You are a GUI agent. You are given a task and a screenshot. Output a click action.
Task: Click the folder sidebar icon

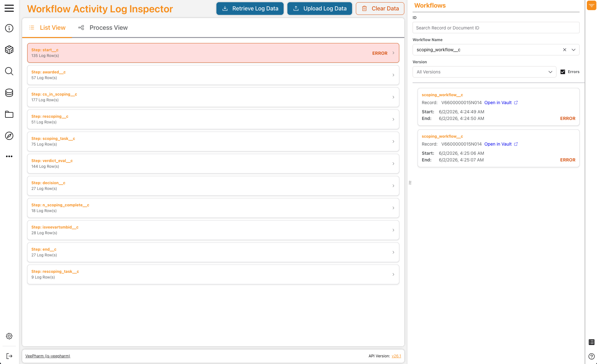pyautogui.click(x=9, y=114)
